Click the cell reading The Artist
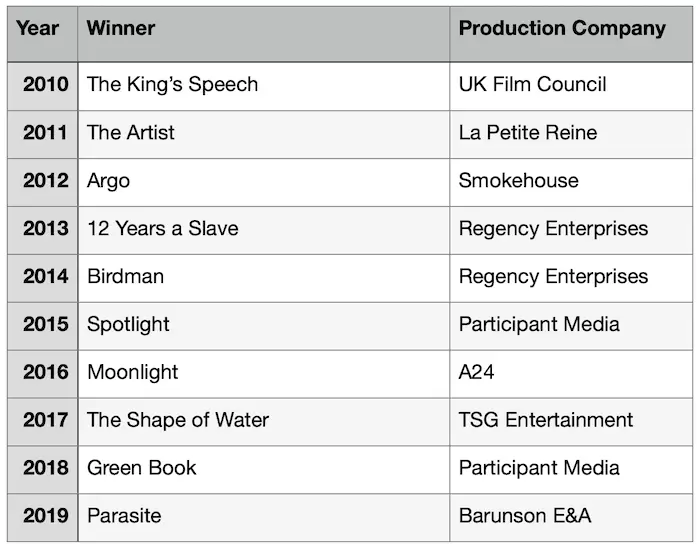Viewport: 700px width, 553px height. (x=264, y=134)
